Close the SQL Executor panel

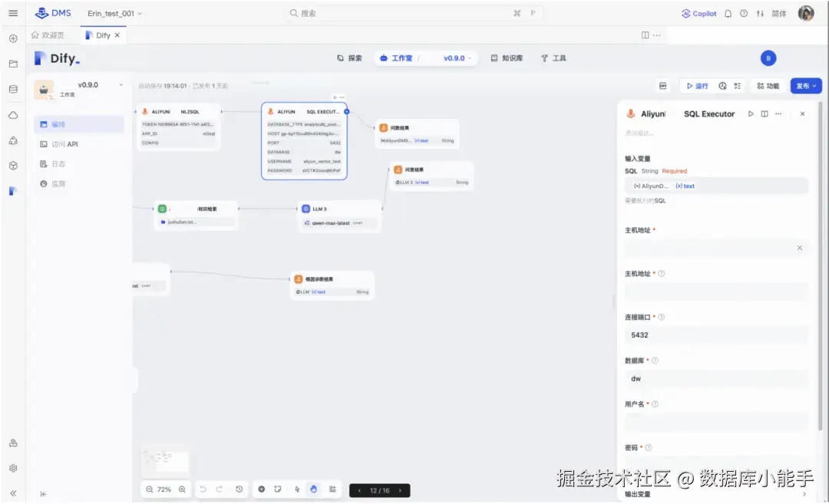click(802, 114)
